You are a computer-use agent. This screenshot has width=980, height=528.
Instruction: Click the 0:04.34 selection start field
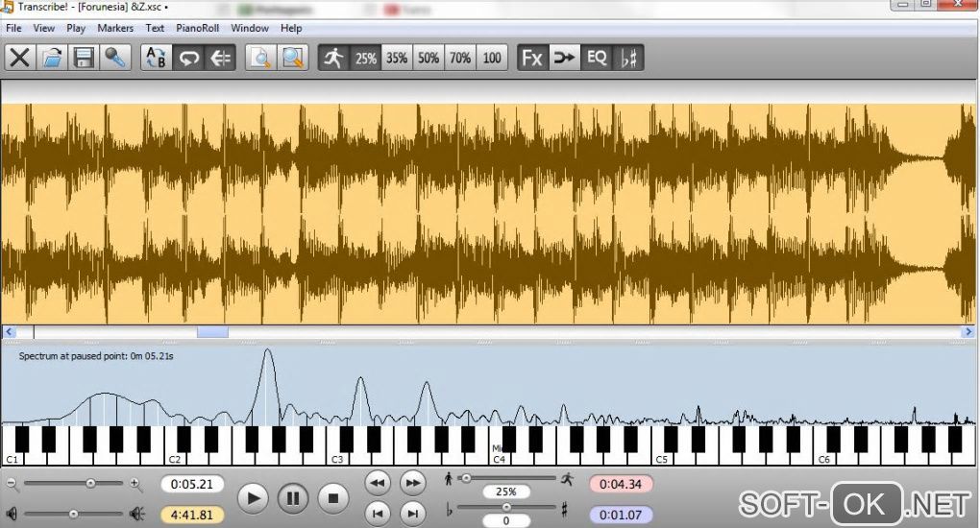pos(621,484)
